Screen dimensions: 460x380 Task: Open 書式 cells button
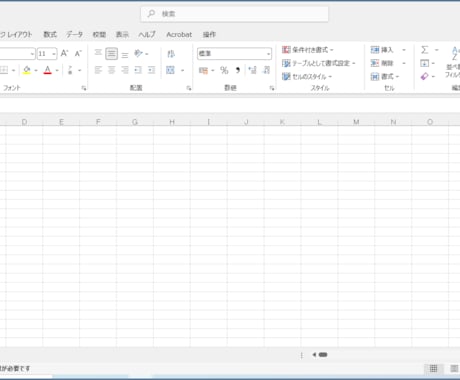click(x=385, y=77)
